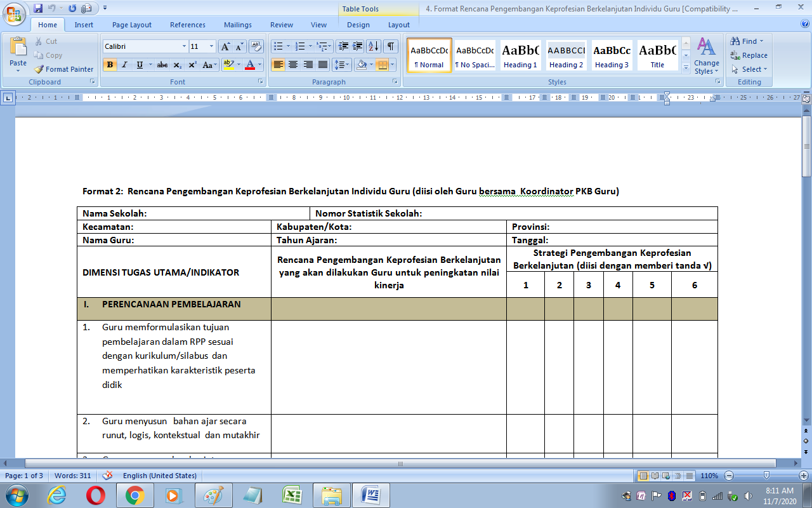The height and width of the screenshot is (508, 812).
Task: Switch to the Insert tab
Action: pyautogui.click(x=84, y=24)
